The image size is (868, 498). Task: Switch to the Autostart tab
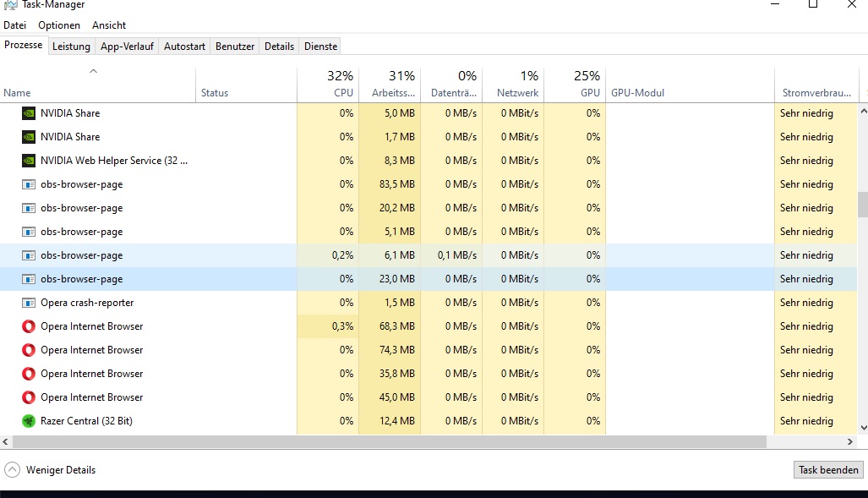[184, 47]
